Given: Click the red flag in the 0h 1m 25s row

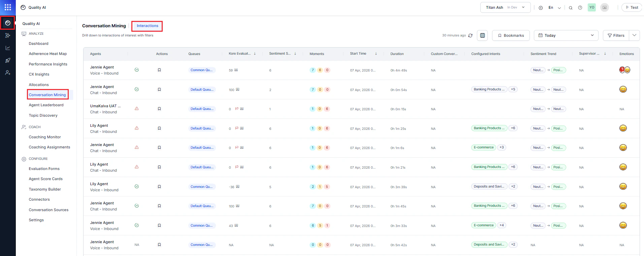Looking at the screenshot, I should [x=237, y=128].
